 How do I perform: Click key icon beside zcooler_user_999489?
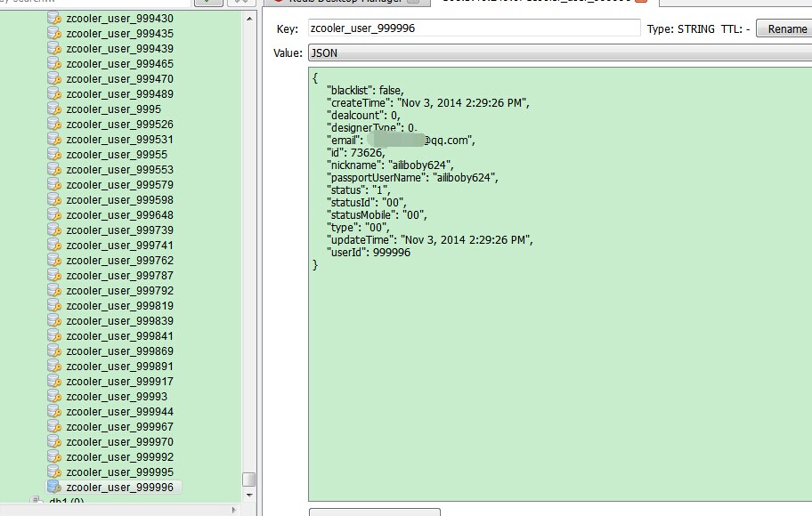54,93
